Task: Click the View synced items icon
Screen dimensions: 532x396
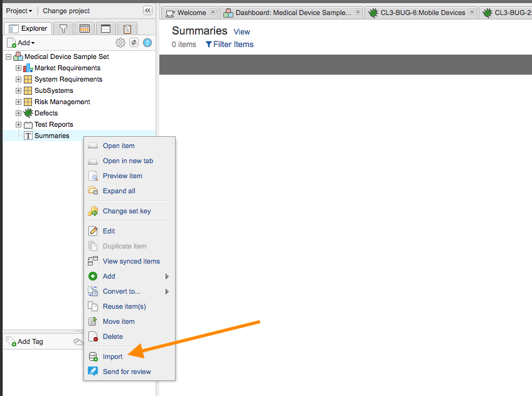Action: click(93, 261)
